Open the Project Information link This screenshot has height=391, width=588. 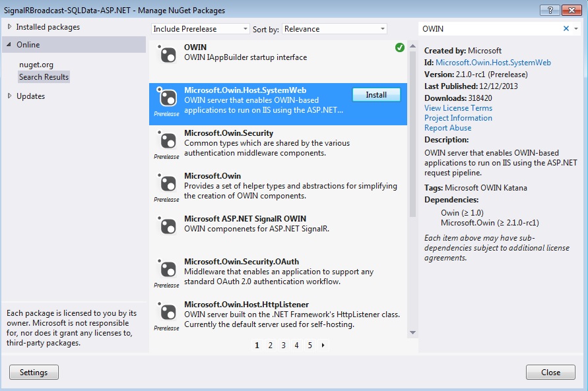458,118
